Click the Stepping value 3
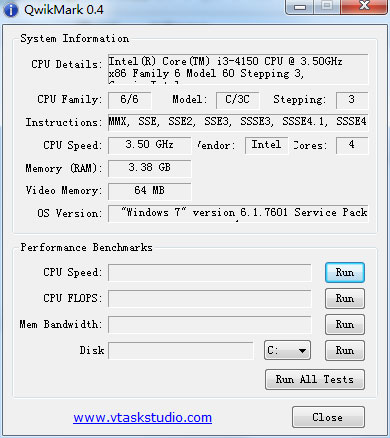This screenshot has width=390, height=438. tap(352, 100)
